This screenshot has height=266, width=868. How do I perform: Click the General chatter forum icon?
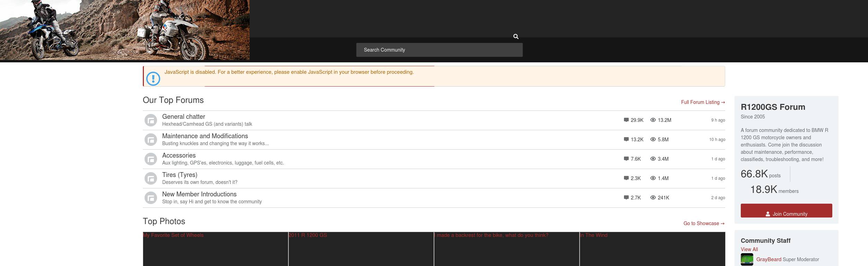(x=151, y=120)
